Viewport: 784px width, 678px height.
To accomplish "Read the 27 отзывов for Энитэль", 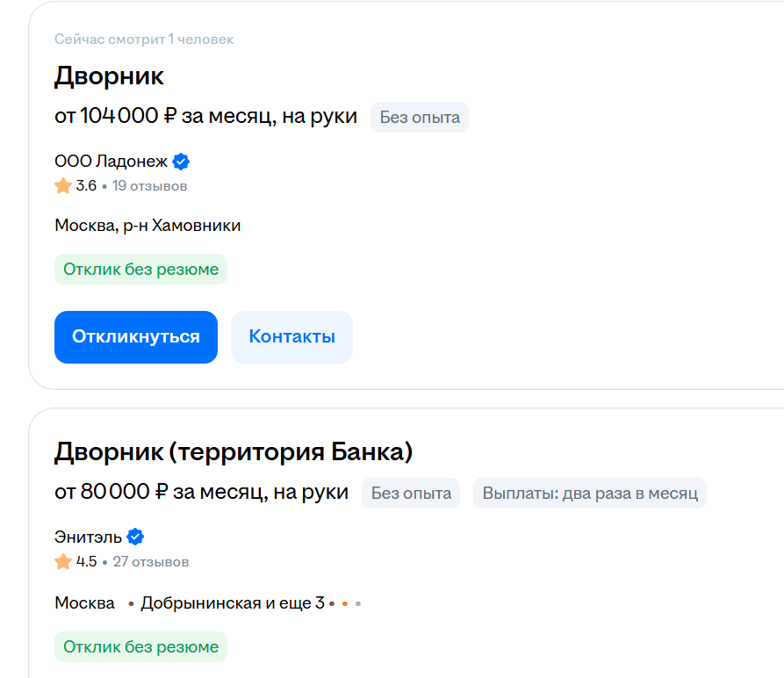I will click(x=150, y=561).
